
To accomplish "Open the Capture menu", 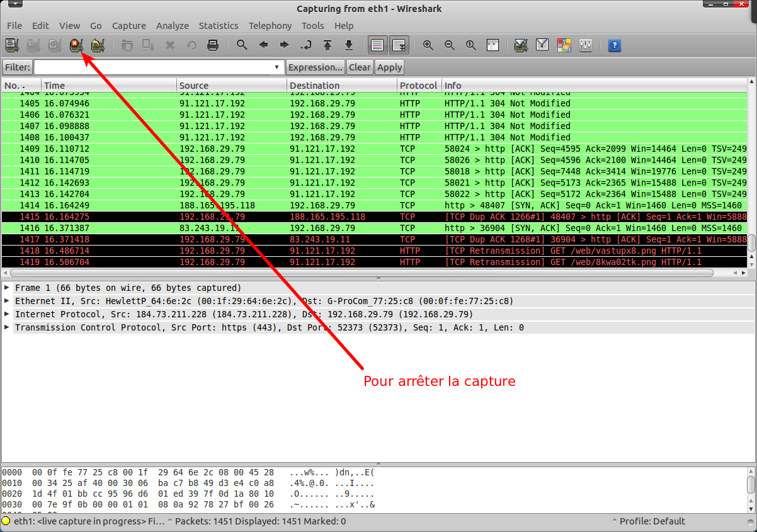I will (x=129, y=26).
